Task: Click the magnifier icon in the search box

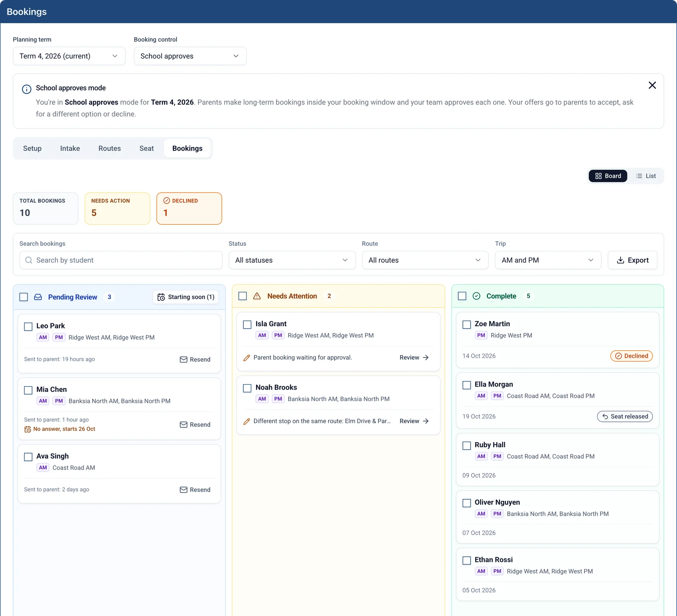Action: (x=29, y=260)
